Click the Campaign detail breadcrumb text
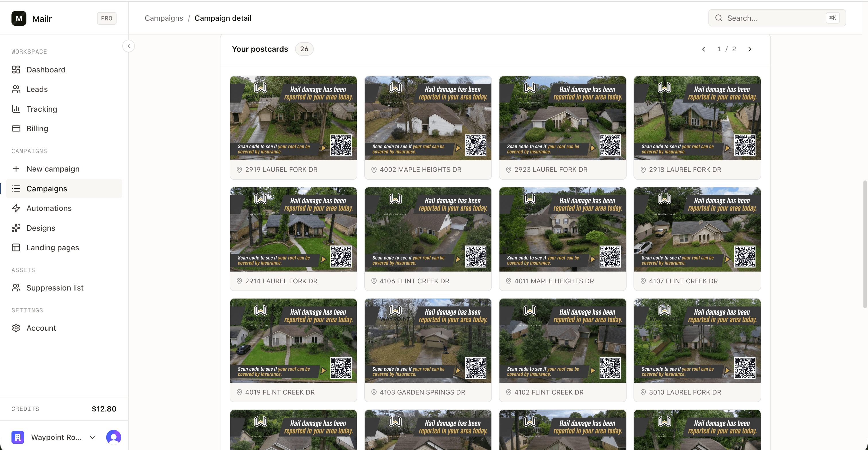 (x=223, y=18)
